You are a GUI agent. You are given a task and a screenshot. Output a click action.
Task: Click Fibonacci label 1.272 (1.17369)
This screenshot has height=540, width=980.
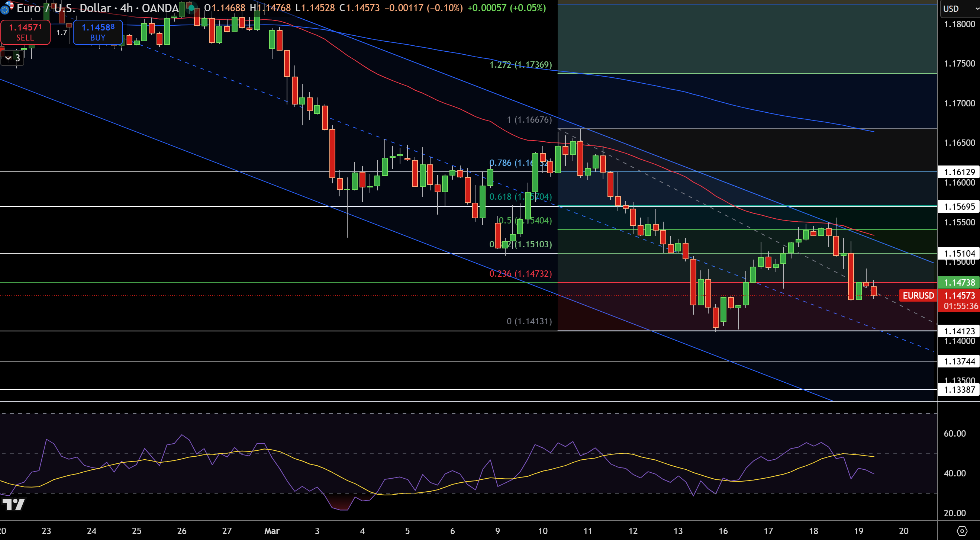(520, 65)
